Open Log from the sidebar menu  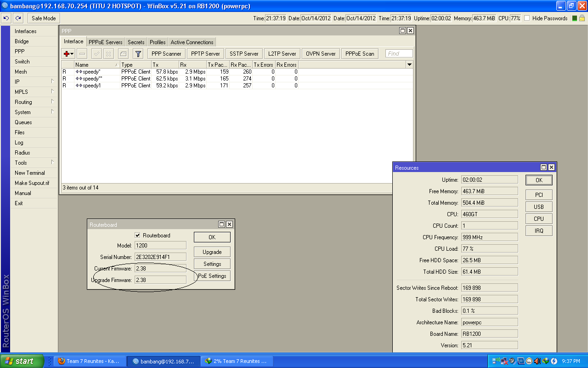click(34, 143)
